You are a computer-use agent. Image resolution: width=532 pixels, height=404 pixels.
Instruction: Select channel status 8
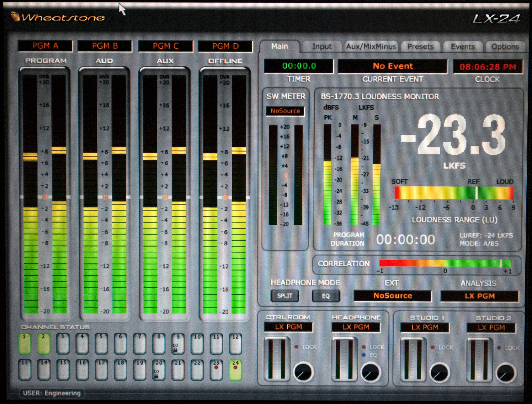(159, 344)
